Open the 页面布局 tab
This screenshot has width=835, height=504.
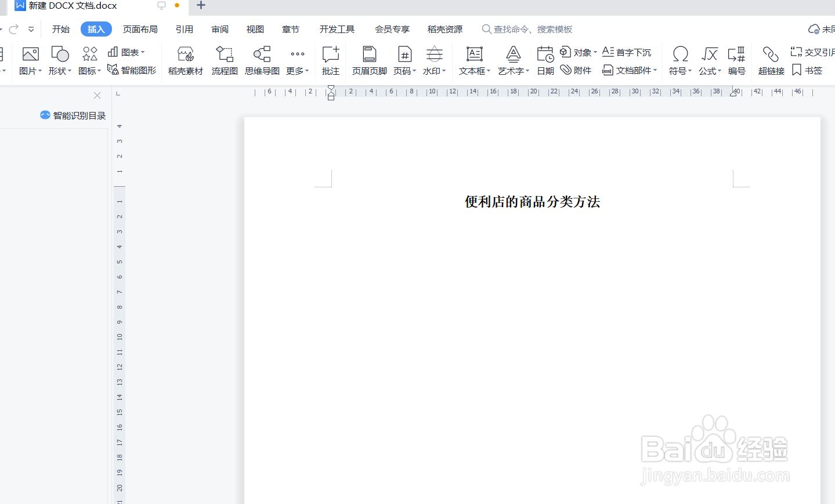coord(140,29)
